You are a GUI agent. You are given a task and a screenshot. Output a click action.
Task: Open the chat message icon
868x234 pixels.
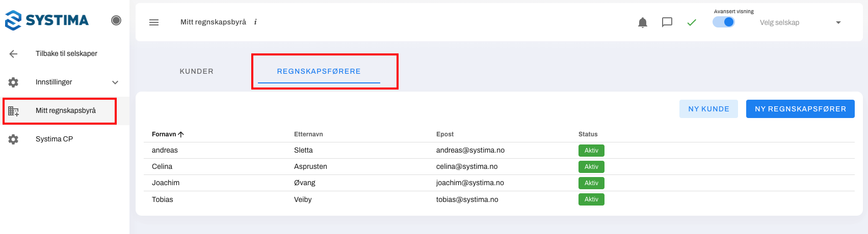pyautogui.click(x=667, y=22)
